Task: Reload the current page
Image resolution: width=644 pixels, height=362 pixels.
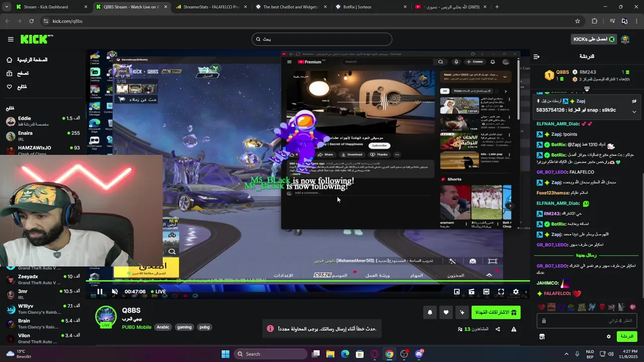Action: pos(31,21)
